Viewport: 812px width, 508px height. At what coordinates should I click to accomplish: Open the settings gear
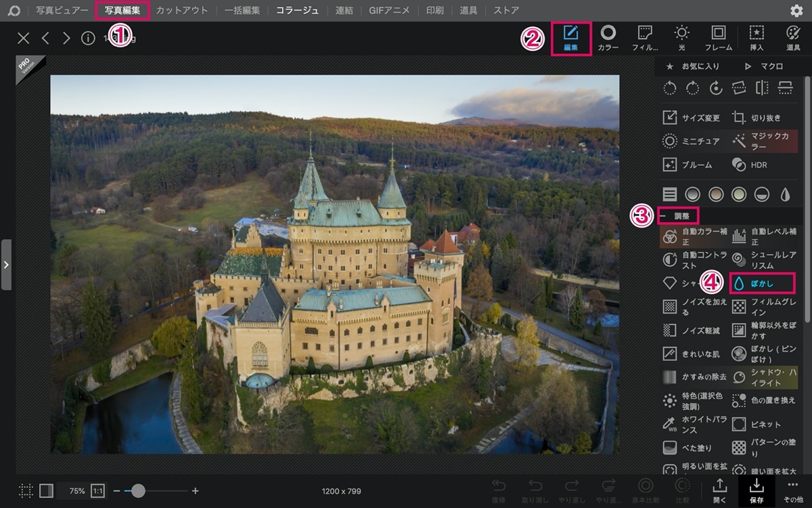coord(796,10)
